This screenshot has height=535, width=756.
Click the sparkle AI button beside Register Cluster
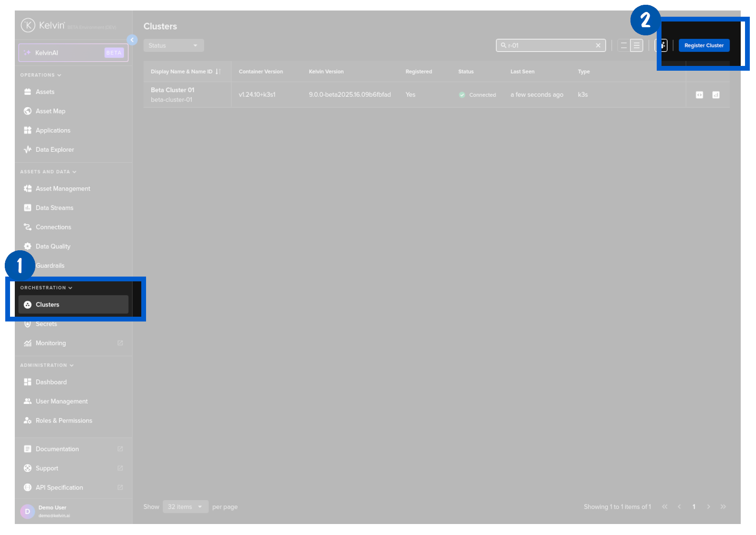point(661,45)
